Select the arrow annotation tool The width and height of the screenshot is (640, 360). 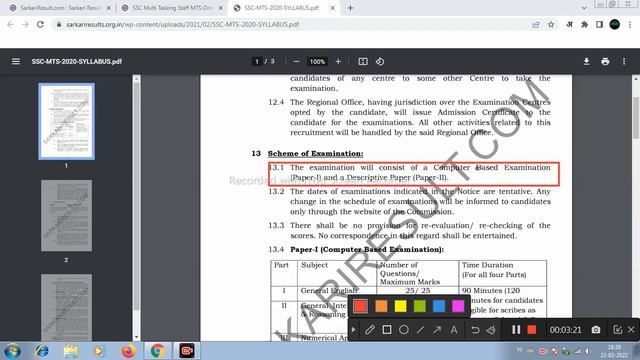pos(437,330)
